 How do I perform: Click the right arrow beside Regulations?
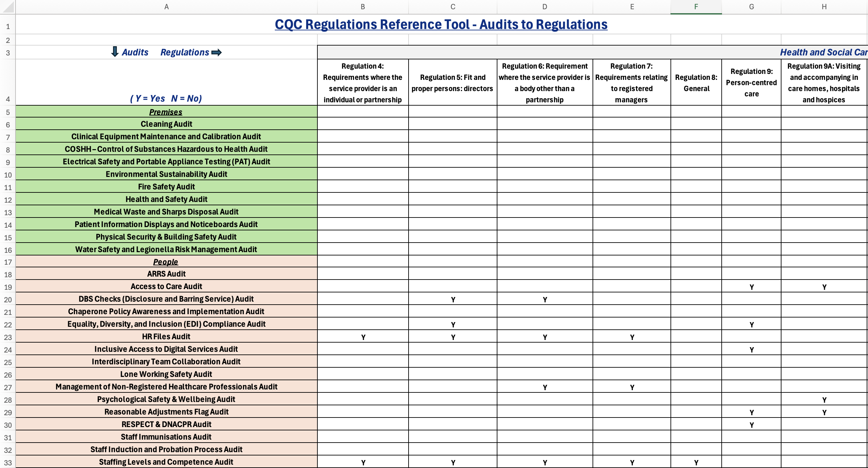(x=216, y=52)
